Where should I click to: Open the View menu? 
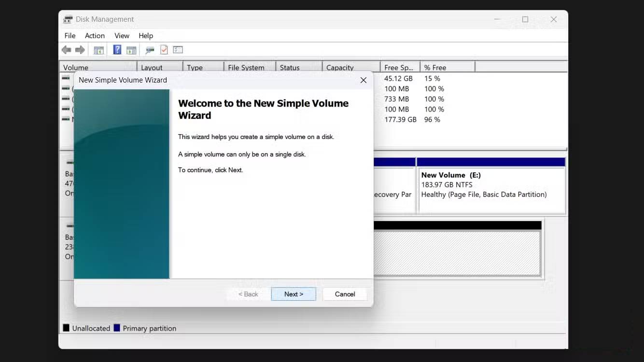pyautogui.click(x=122, y=35)
